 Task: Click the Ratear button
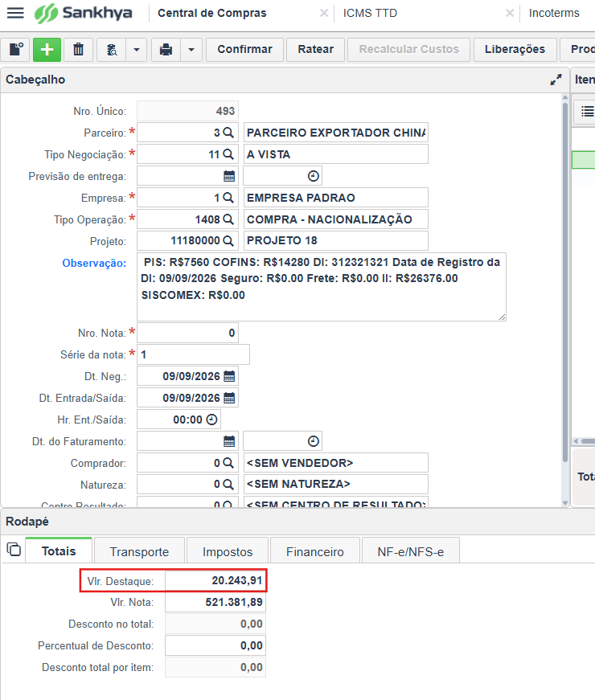click(x=315, y=49)
